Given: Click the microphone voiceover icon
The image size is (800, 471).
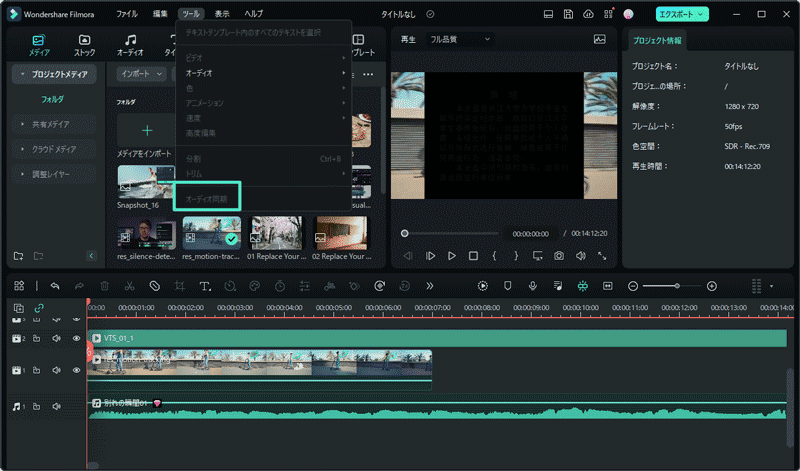Looking at the screenshot, I should 533,286.
